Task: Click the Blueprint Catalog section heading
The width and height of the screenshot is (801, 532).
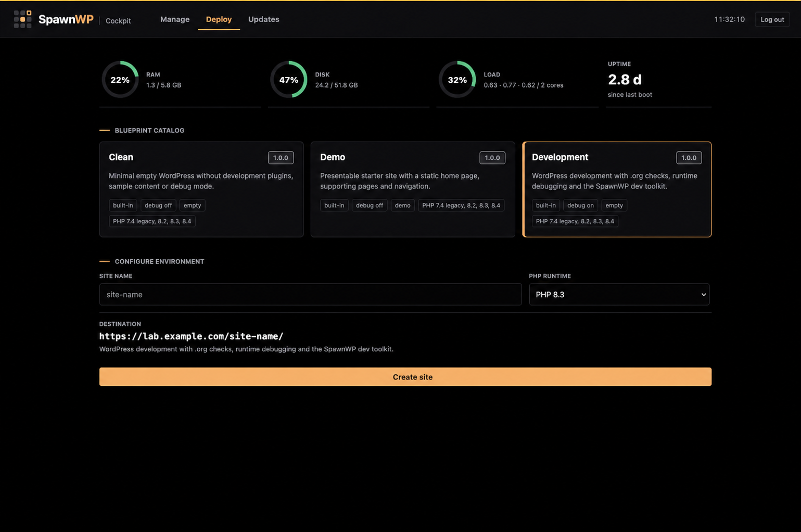Action: [149, 131]
